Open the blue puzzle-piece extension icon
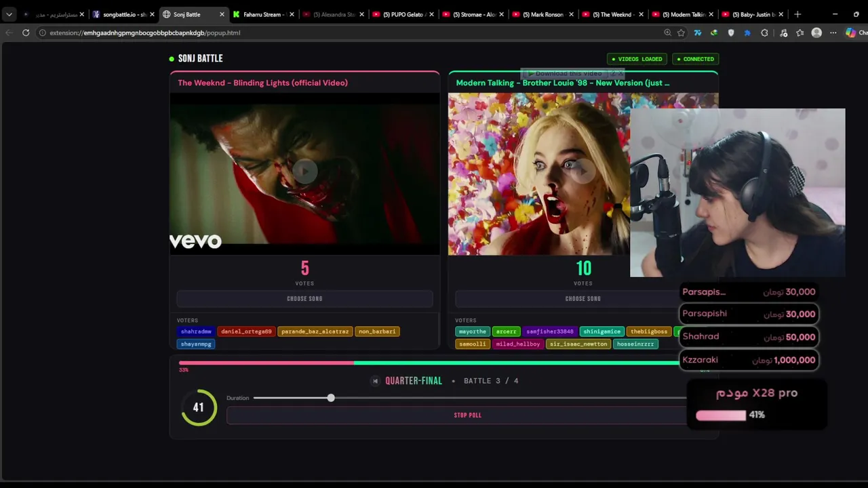This screenshot has height=488, width=868. 747,33
